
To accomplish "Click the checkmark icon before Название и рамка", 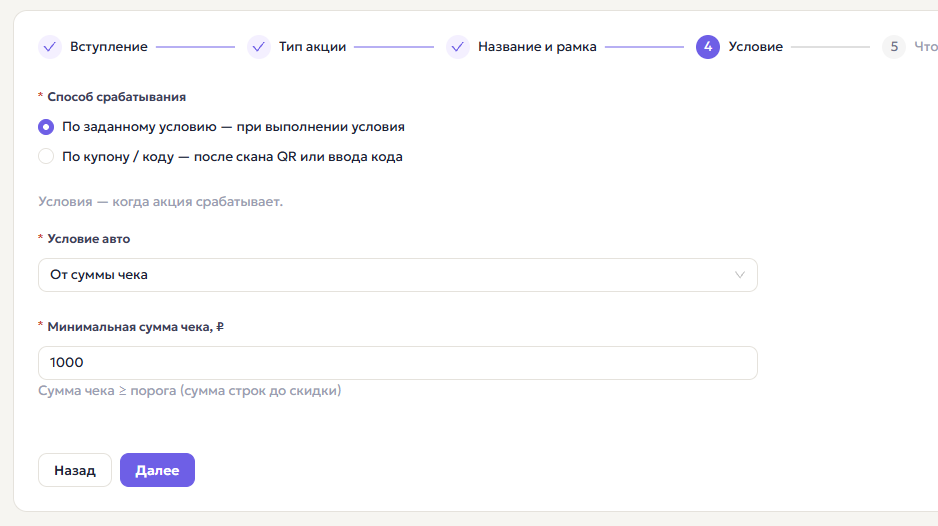I will pos(458,47).
